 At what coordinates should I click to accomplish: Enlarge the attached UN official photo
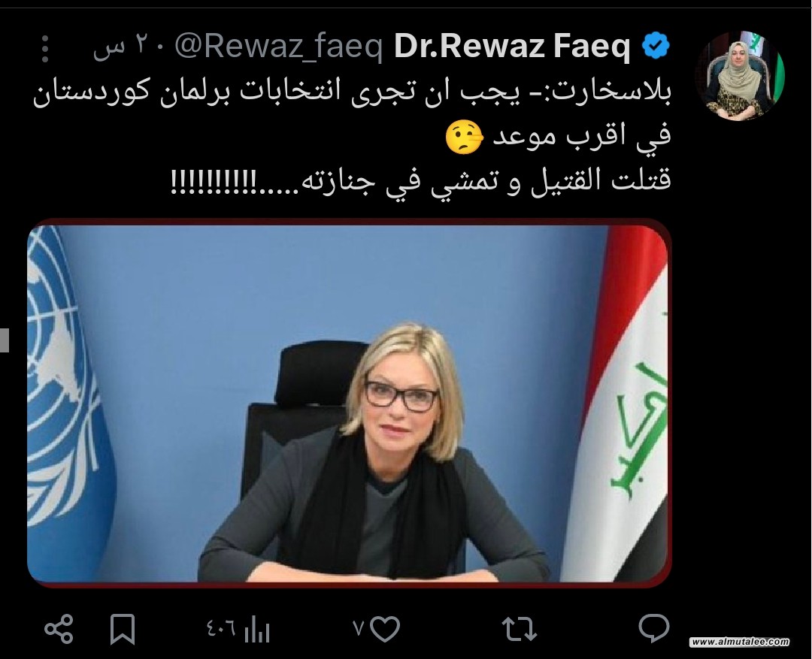[350, 403]
